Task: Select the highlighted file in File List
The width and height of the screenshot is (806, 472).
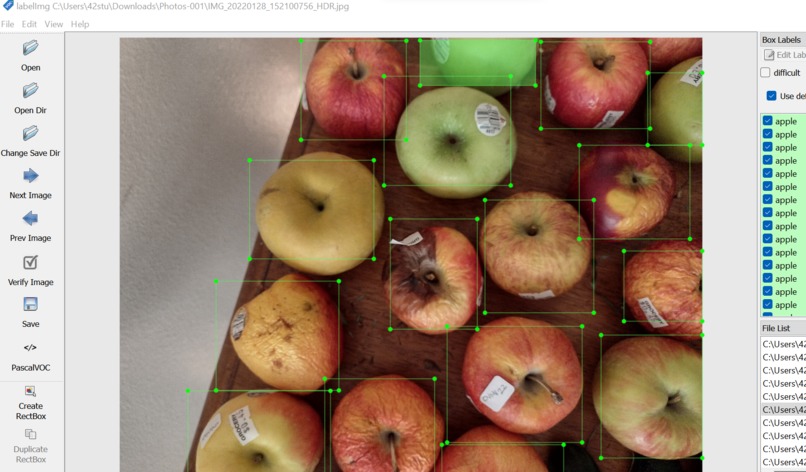Action: [x=783, y=410]
